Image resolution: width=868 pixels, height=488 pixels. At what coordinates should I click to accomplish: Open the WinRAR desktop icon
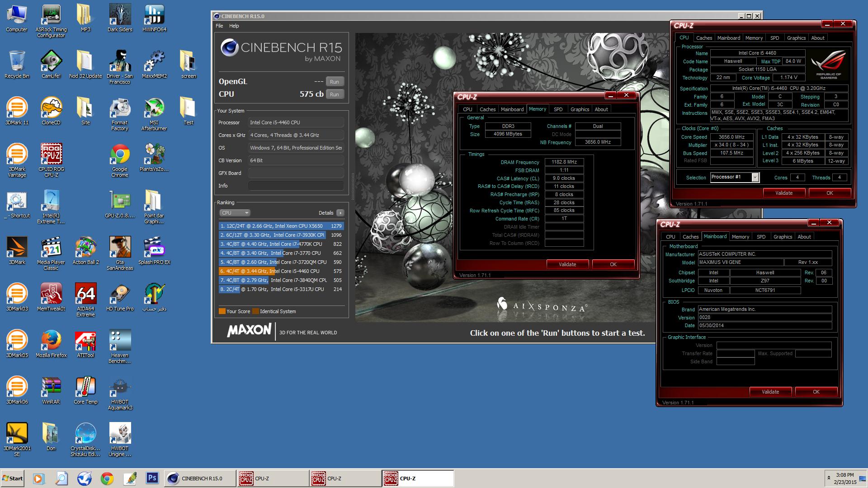click(51, 390)
